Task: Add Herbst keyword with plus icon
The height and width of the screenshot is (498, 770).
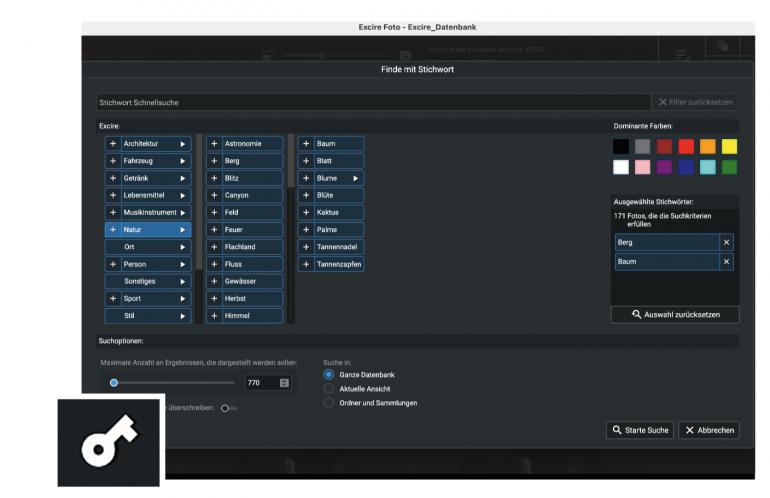Action: [214, 299]
